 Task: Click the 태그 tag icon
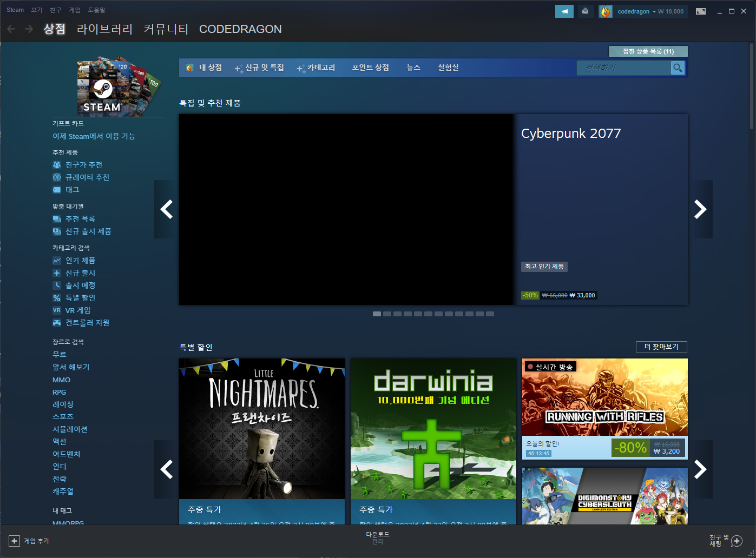[57, 190]
